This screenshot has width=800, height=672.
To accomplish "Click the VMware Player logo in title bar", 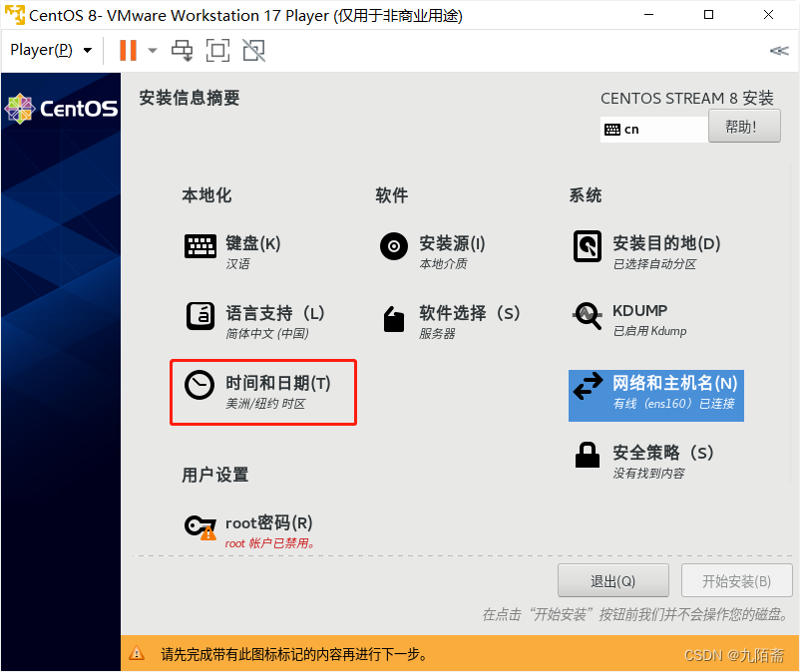I will [15, 15].
